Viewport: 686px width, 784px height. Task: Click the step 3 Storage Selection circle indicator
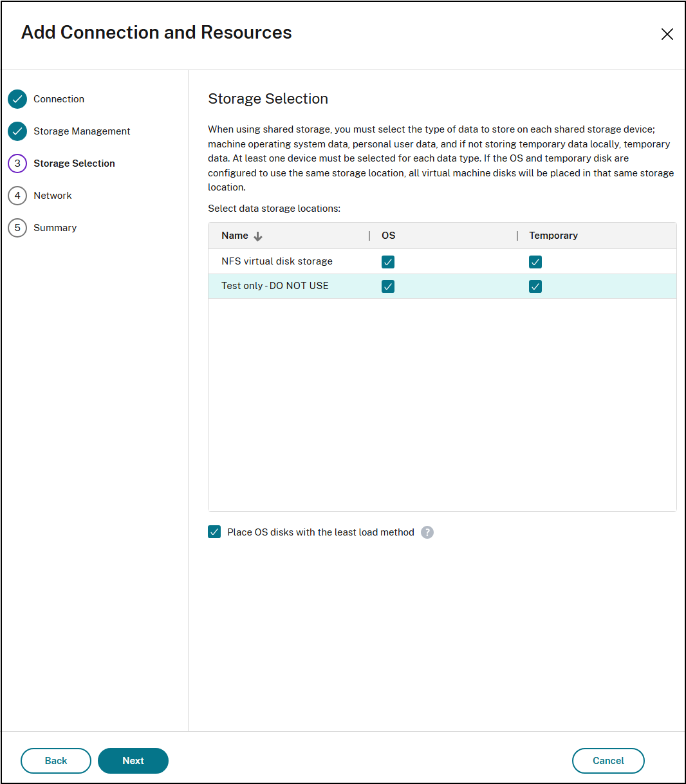pos(17,163)
